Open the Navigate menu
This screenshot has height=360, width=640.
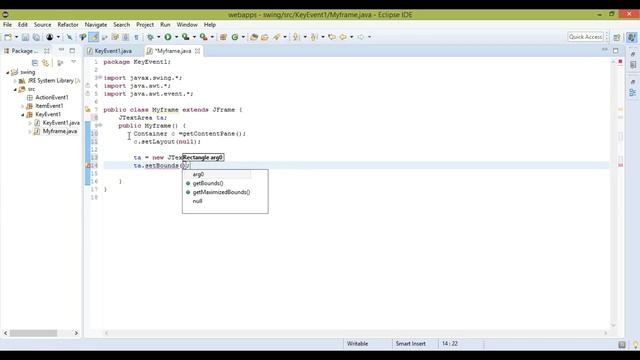tap(96, 25)
